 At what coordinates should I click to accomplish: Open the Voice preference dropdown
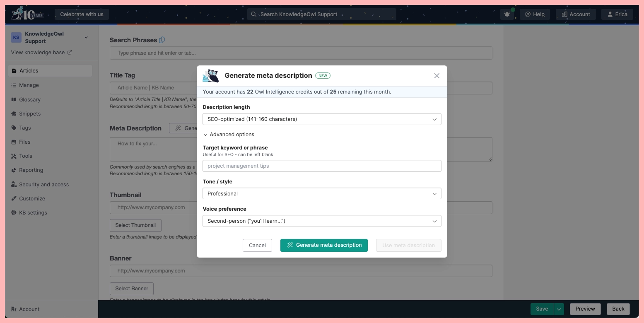322,221
